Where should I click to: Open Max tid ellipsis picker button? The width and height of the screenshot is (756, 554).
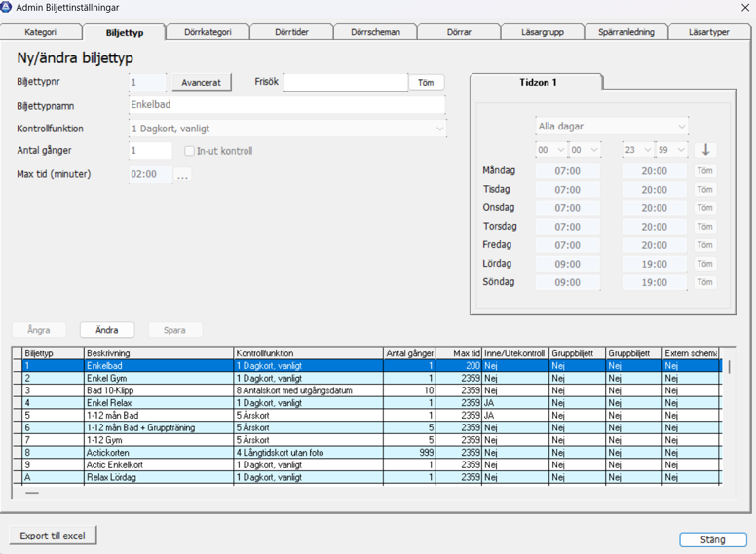pos(182,174)
